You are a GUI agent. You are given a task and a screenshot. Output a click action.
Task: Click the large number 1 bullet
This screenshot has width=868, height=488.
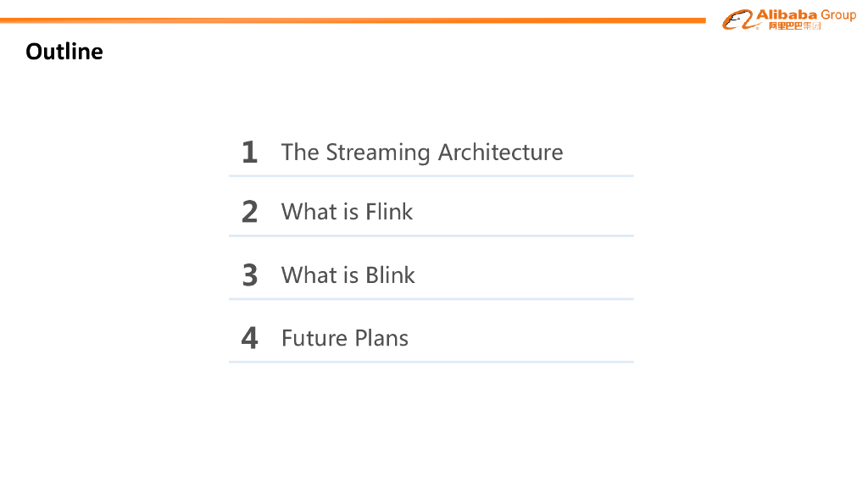pos(249,152)
